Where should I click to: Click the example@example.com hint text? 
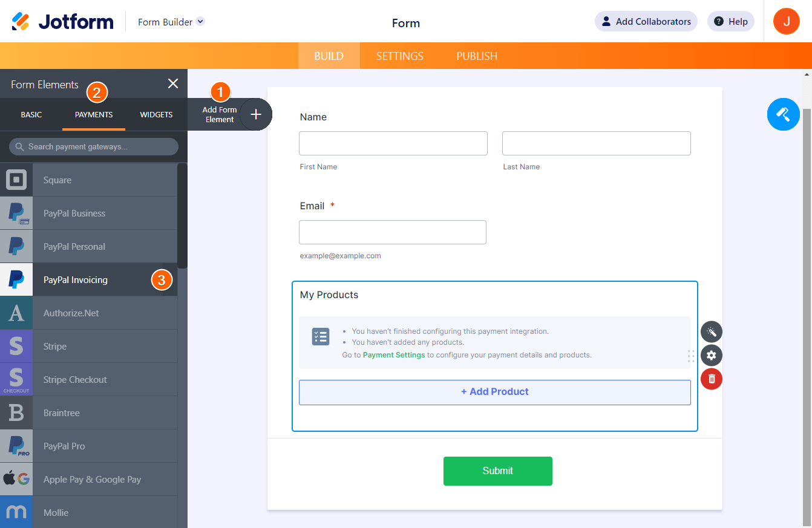341,256
